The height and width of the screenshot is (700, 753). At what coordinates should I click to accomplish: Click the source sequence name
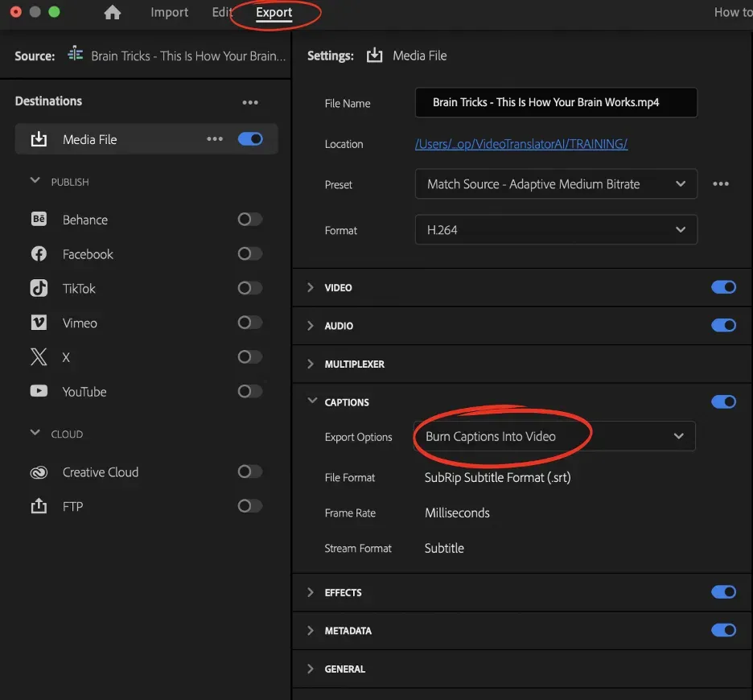tap(188, 56)
